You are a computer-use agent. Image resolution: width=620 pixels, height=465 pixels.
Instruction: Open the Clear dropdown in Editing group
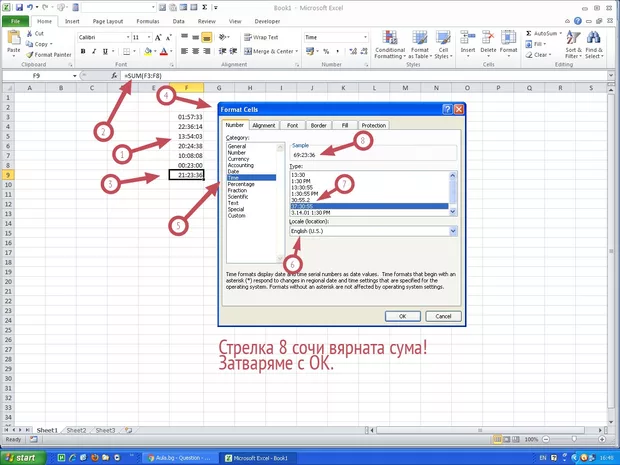coord(538,55)
